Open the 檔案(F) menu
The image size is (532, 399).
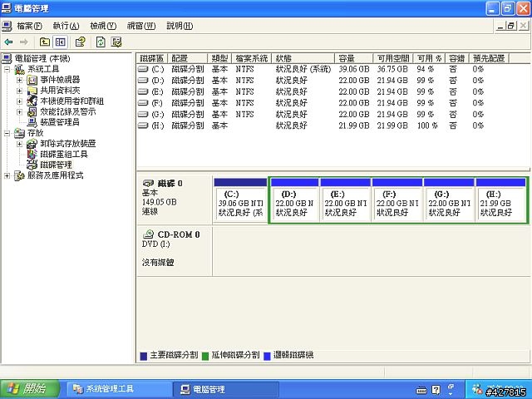click(x=29, y=26)
